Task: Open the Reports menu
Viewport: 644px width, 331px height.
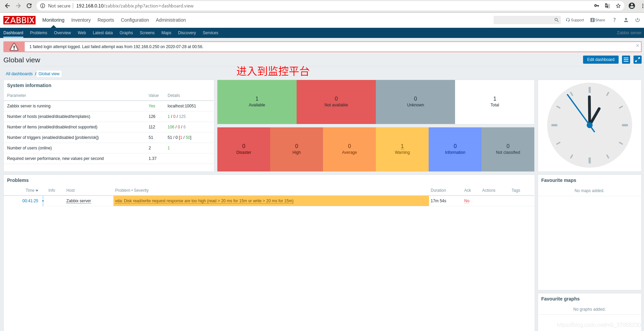Action: click(106, 20)
